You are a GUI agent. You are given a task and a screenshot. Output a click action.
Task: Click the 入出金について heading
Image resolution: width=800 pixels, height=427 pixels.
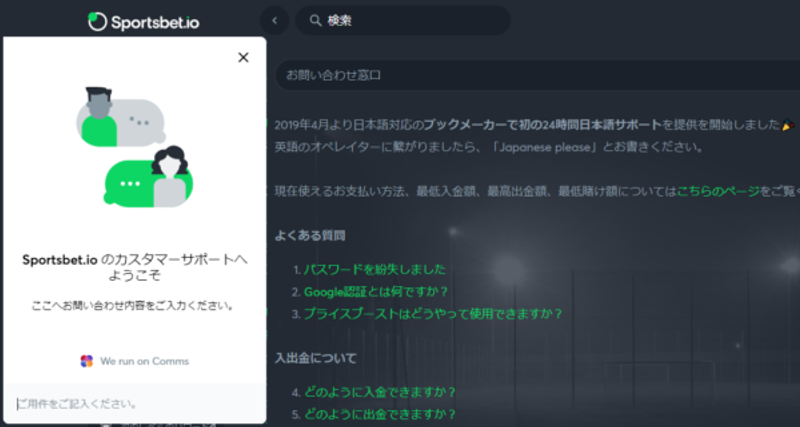315,358
